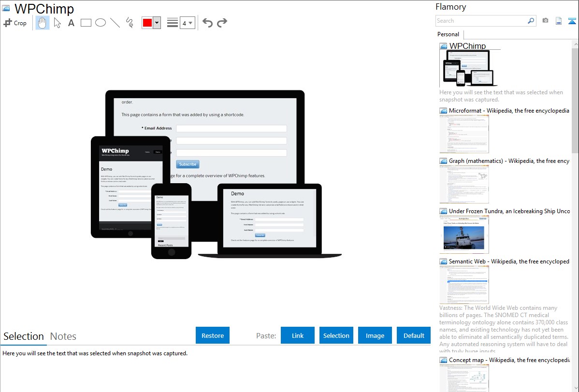Click the sidebar WPChimp placeholder description text
Viewport: 579px width, 392px height.
click(x=501, y=96)
